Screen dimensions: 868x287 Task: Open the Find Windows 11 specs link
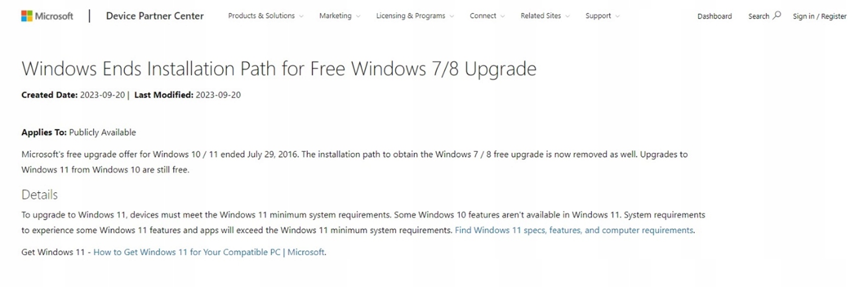tap(574, 230)
